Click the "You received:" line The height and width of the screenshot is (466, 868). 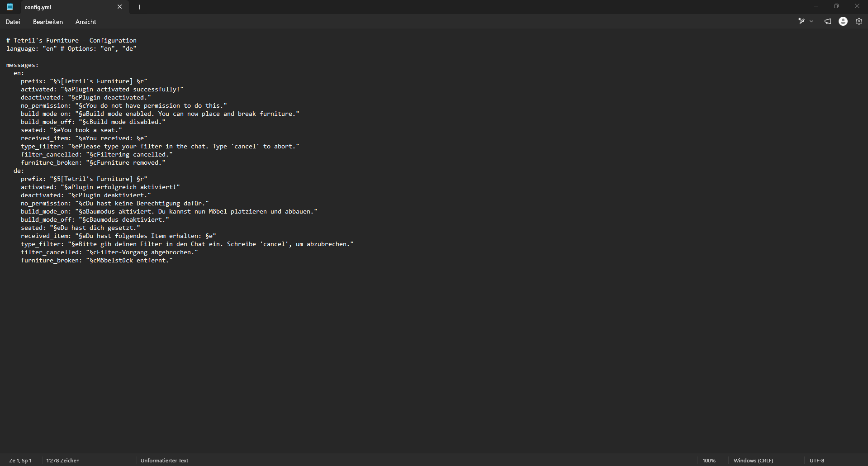pos(84,138)
